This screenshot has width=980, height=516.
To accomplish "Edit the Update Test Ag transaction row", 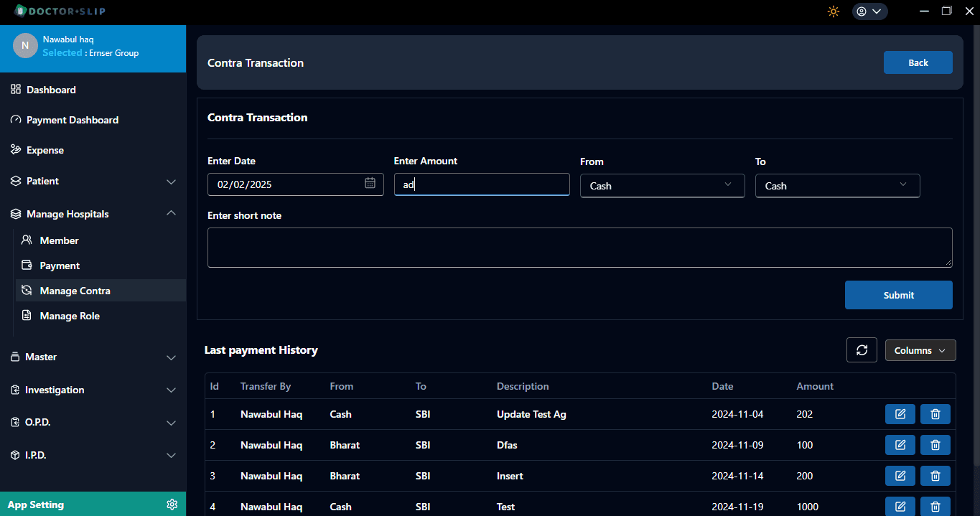I will pos(900,414).
